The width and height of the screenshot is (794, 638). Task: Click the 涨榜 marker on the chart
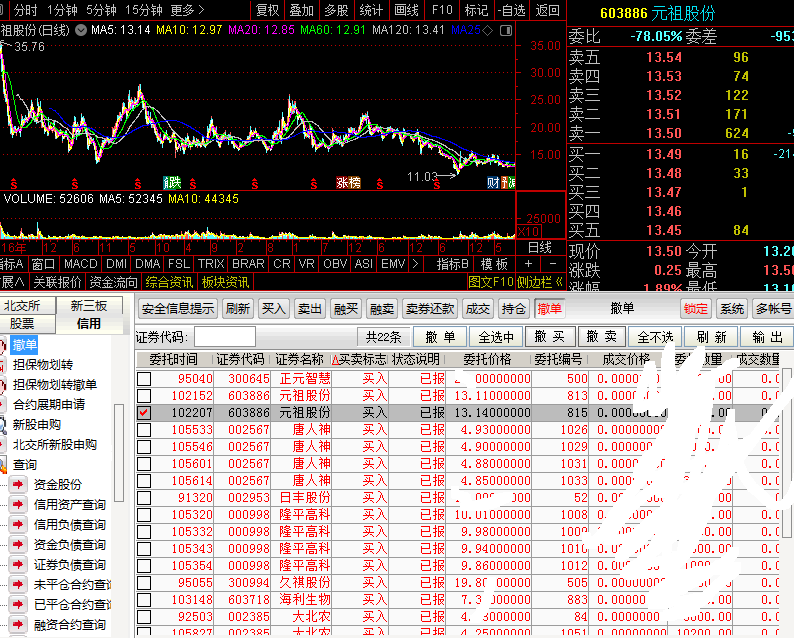click(348, 182)
